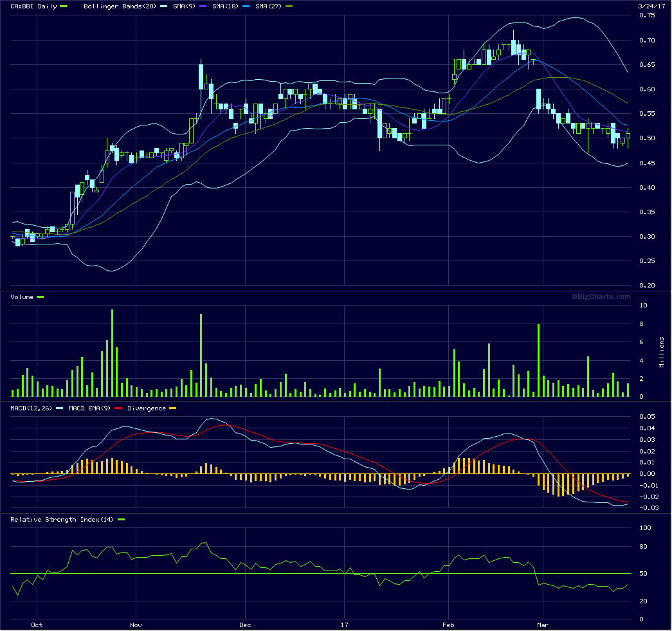The width and height of the screenshot is (672, 631).
Task: Jump to Oct on the time axis
Action: point(37,624)
